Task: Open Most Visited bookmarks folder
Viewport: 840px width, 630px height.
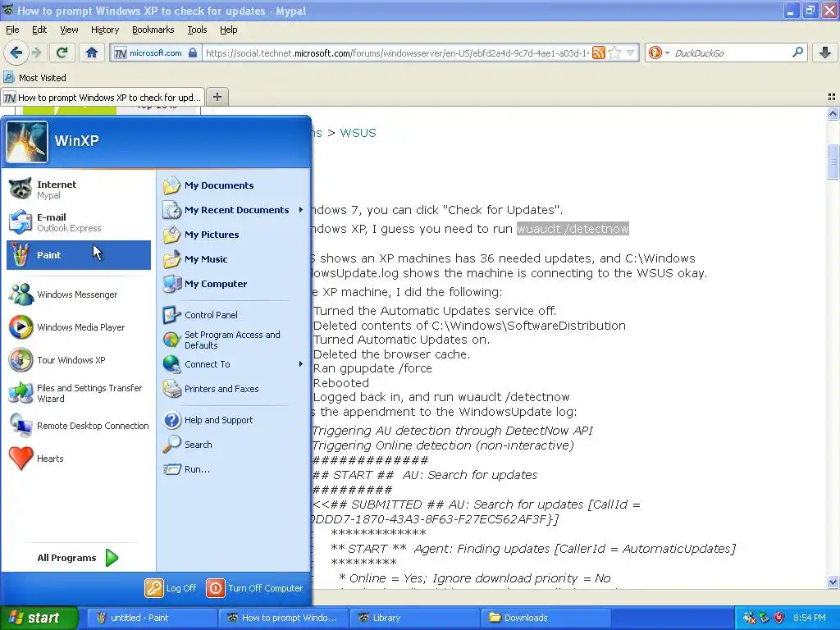Action: [x=35, y=78]
